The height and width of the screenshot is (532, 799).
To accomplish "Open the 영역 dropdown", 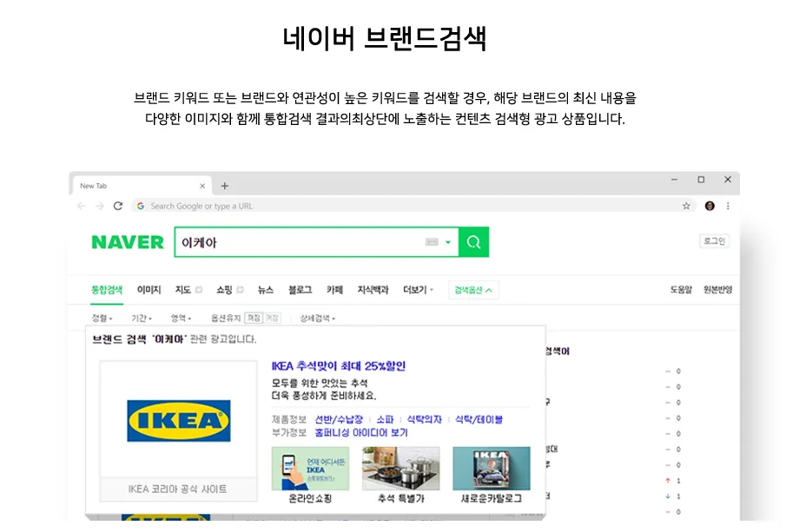I will tap(181, 319).
